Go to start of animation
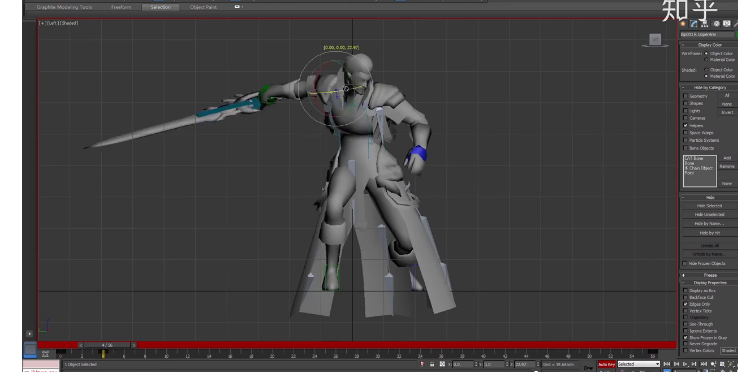 tap(666, 364)
